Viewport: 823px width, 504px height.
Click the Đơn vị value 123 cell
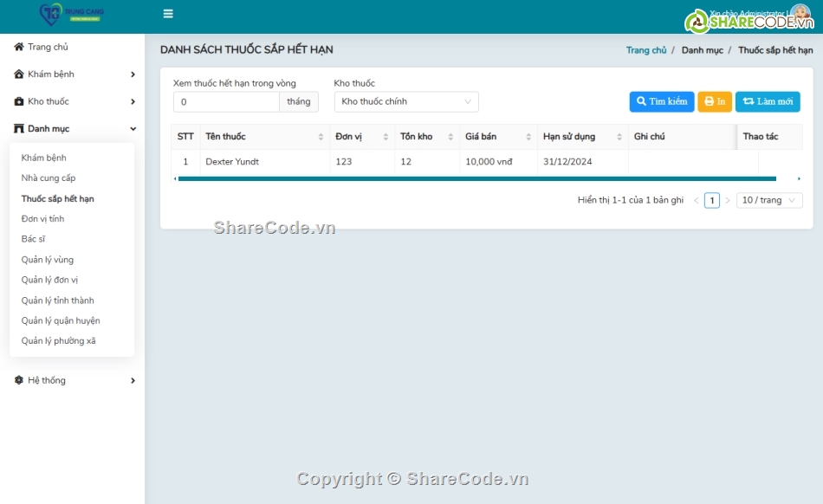coord(362,162)
